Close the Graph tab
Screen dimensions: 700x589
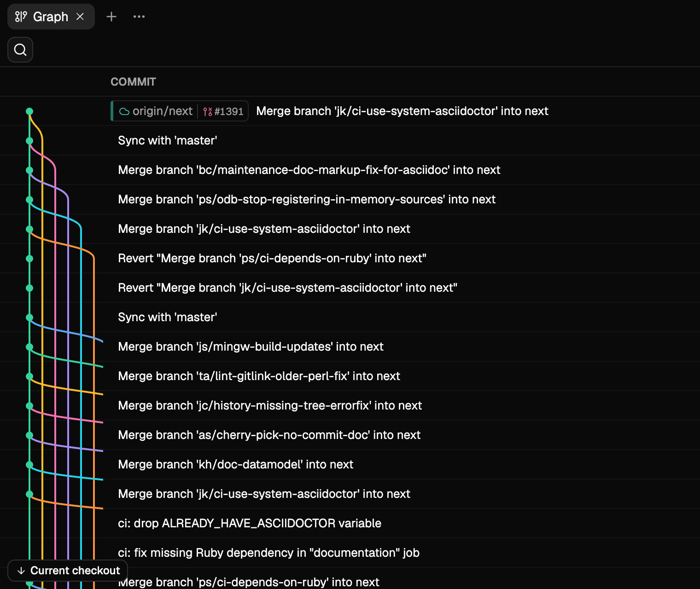[x=80, y=17]
